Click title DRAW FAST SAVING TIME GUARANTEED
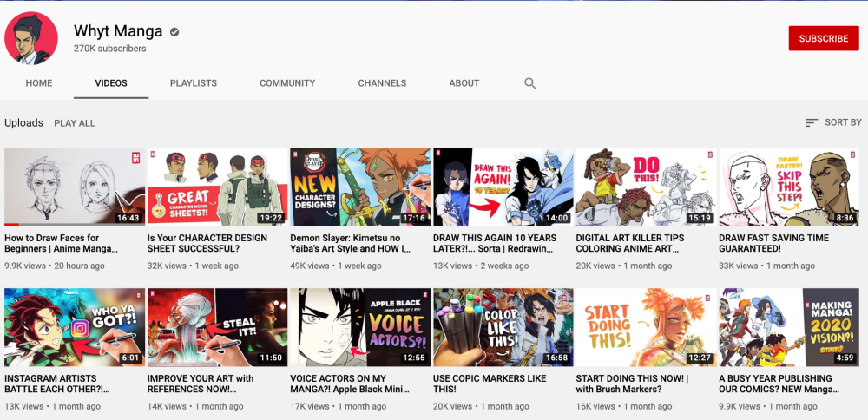This screenshot has height=420, width=868. pos(774,244)
